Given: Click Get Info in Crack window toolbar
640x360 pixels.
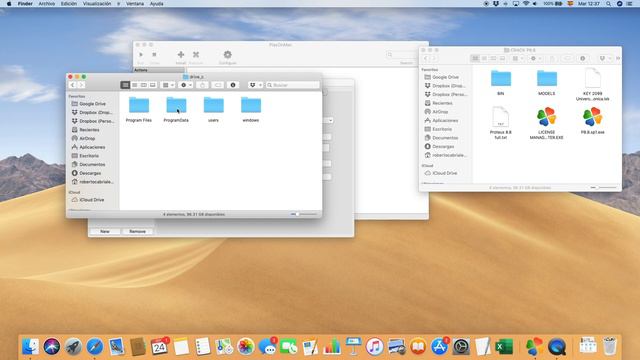Looking at the screenshot, I should pos(582,58).
